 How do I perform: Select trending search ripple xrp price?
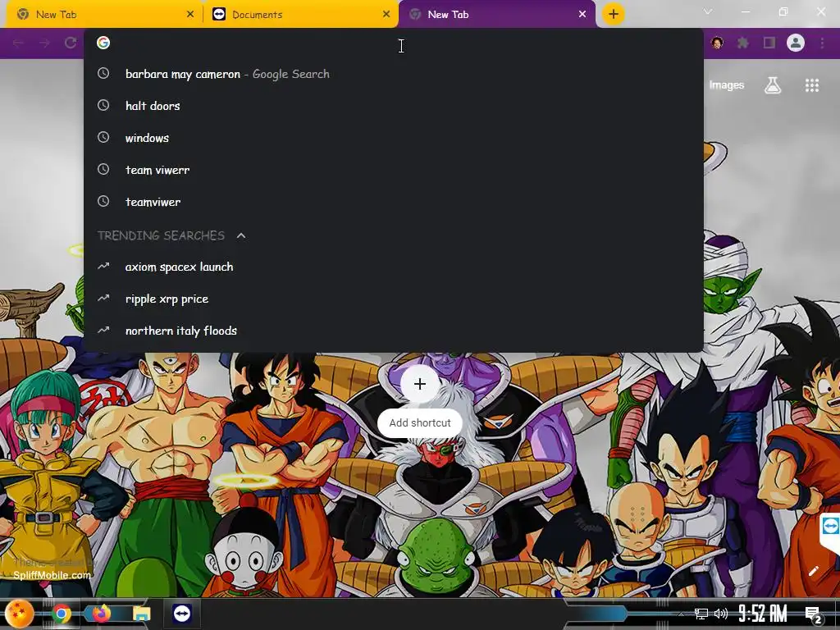[393, 299]
